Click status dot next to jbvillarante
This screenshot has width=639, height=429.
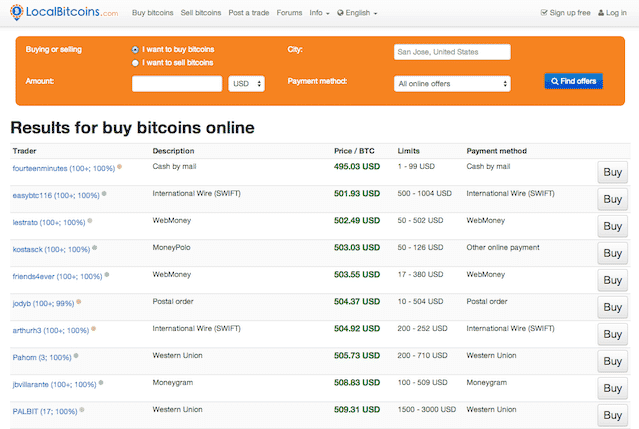(x=101, y=383)
